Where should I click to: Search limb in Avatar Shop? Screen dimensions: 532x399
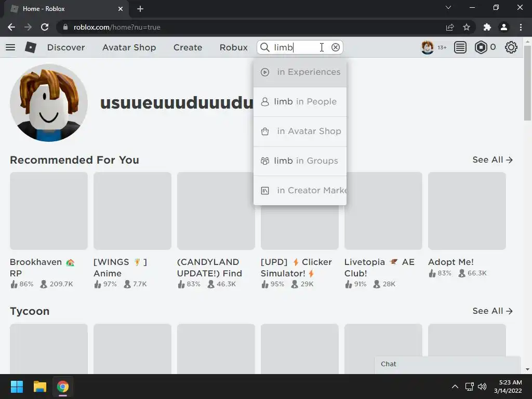(300, 131)
